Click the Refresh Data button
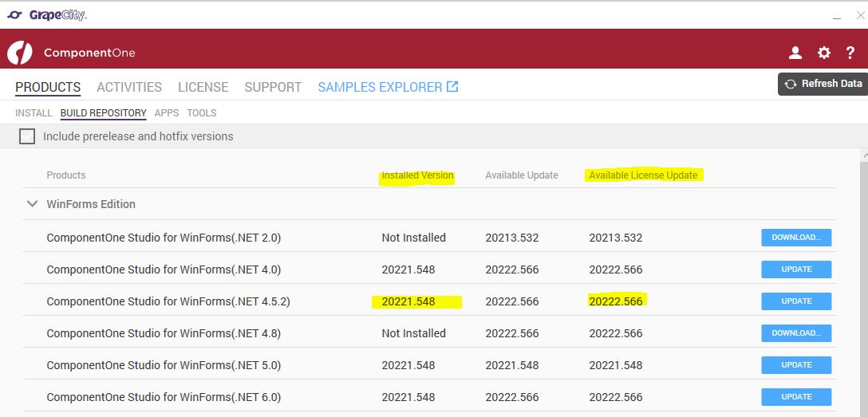This screenshot has width=868, height=417. point(823,84)
